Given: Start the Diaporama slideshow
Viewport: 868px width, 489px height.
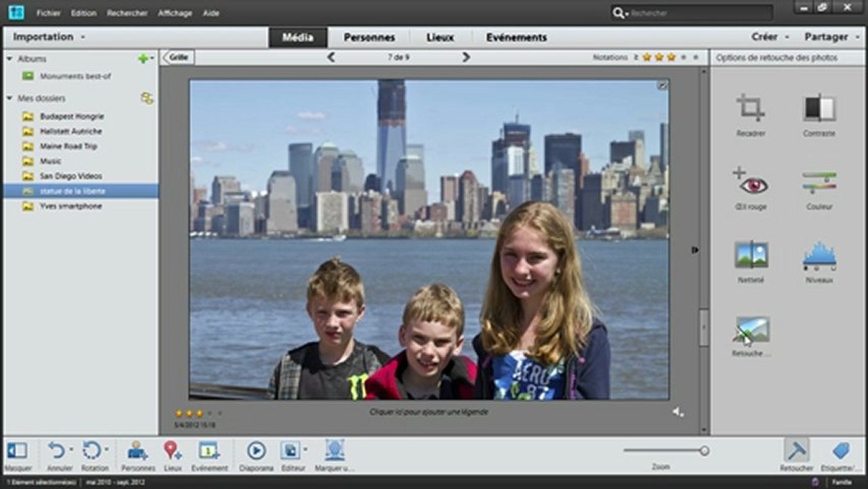Looking at the screenshot, I should click(256, 450).
